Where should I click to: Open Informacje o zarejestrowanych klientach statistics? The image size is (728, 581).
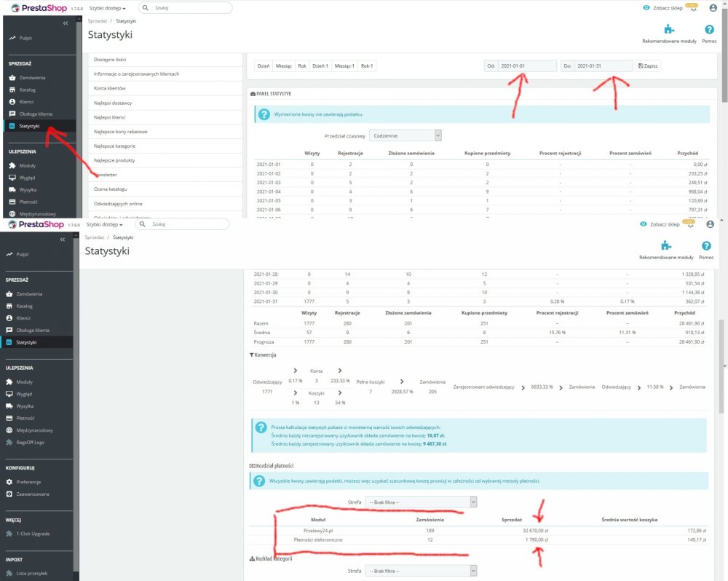pyautogui.click(x=165, y=74)
